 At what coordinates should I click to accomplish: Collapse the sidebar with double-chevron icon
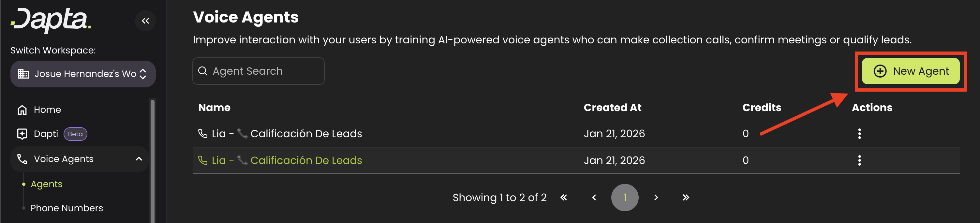pos(145,21)
